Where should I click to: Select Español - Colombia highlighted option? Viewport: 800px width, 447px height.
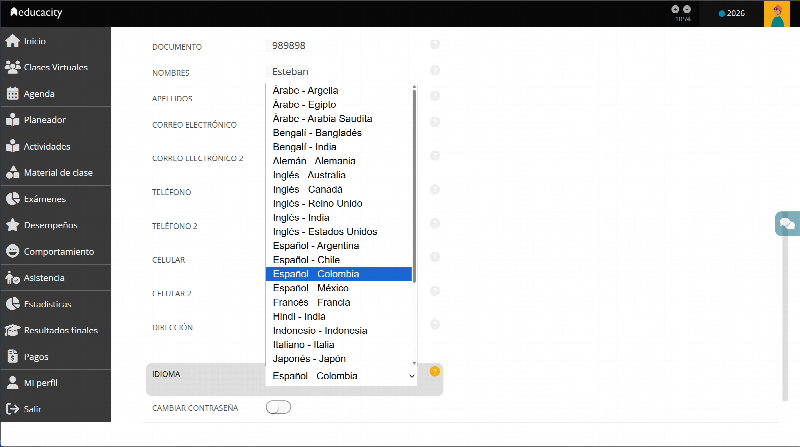(339, 274)
